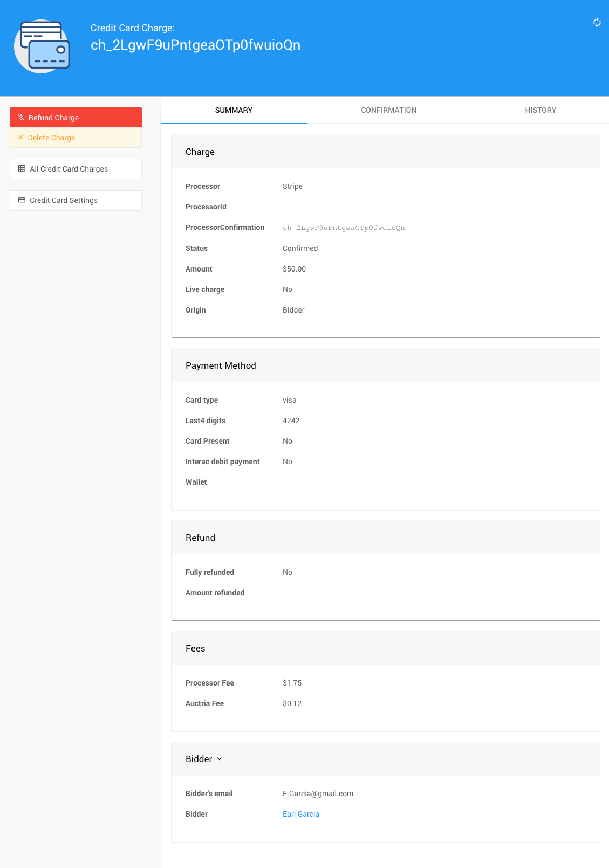
Task: Click the bidder email E.Garcia@gmail.com
Action: point(318,794)
